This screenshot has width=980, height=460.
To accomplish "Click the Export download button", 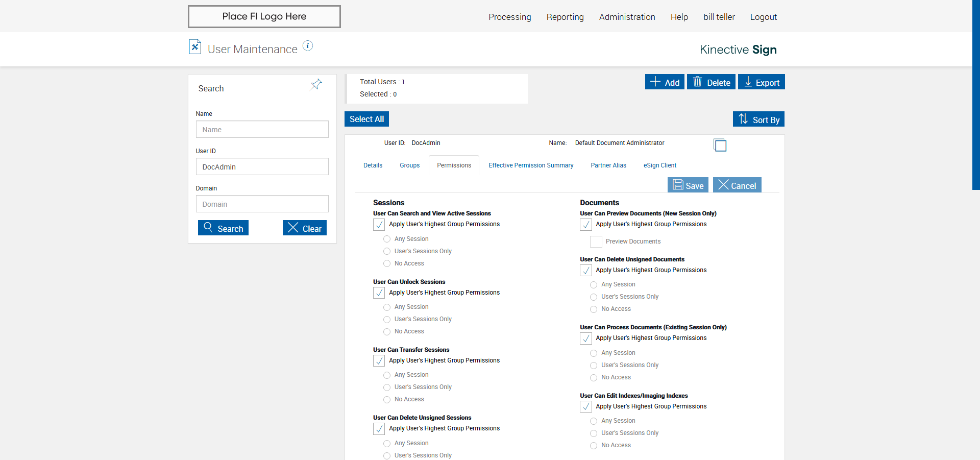I will (761, 82).
